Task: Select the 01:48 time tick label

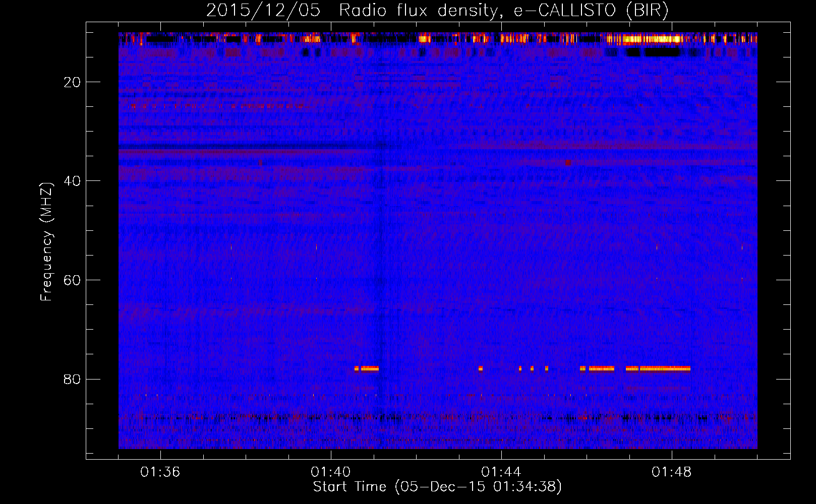Action: pyautogui.click(x=672, y=472)
